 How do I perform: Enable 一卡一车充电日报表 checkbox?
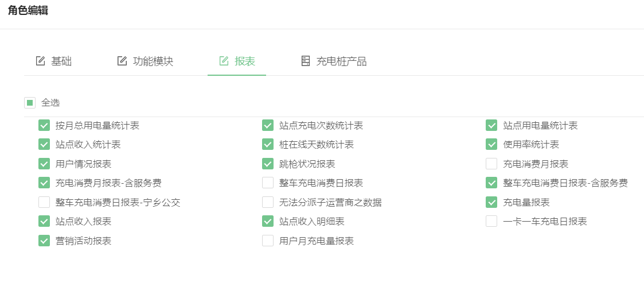(491, 222)
